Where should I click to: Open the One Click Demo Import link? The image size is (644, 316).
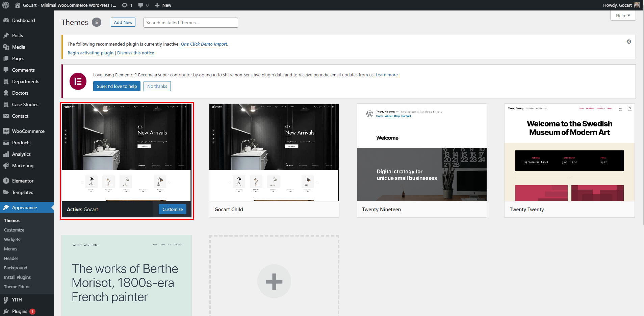204,44
